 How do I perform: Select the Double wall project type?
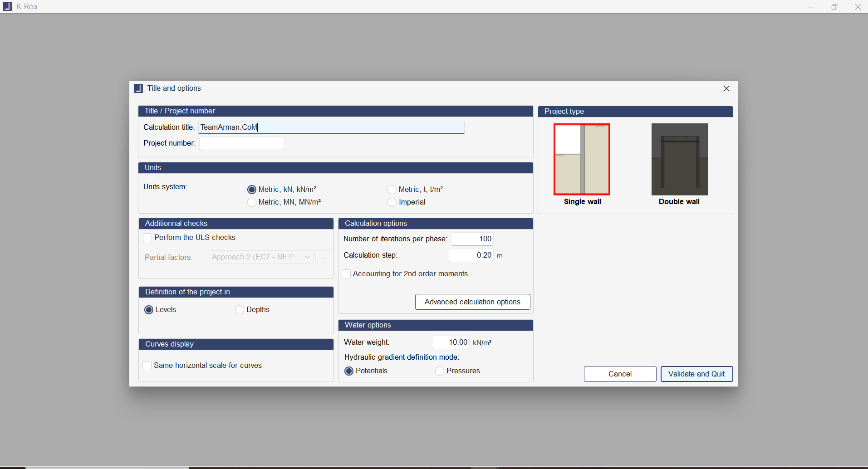[x=680, y=159]
